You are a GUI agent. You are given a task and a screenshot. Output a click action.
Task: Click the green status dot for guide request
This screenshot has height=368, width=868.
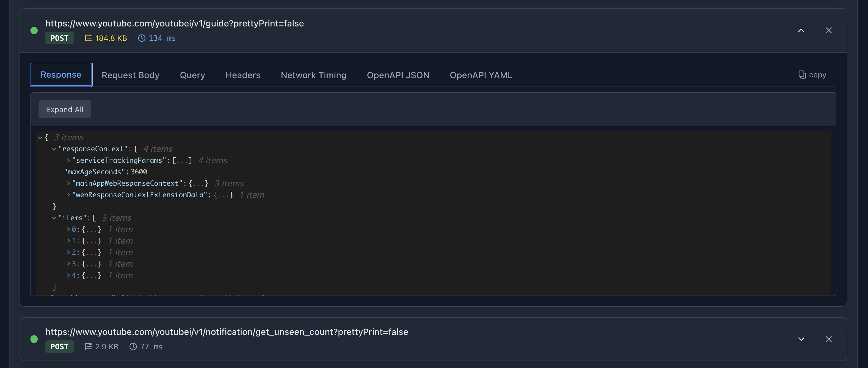pos(34,31)
